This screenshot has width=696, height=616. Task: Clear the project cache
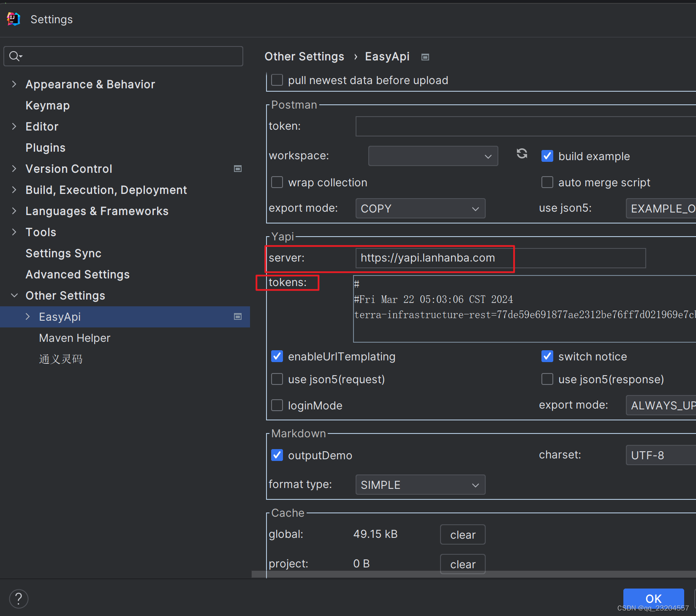(462, 564)
